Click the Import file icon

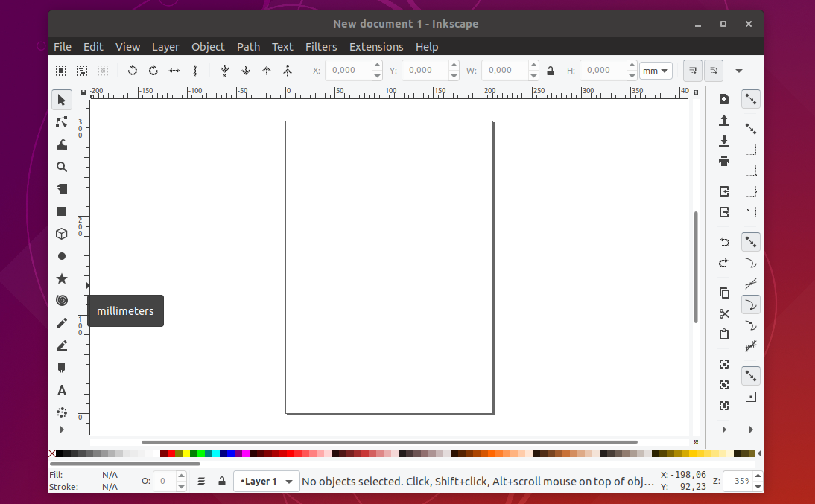724,191
